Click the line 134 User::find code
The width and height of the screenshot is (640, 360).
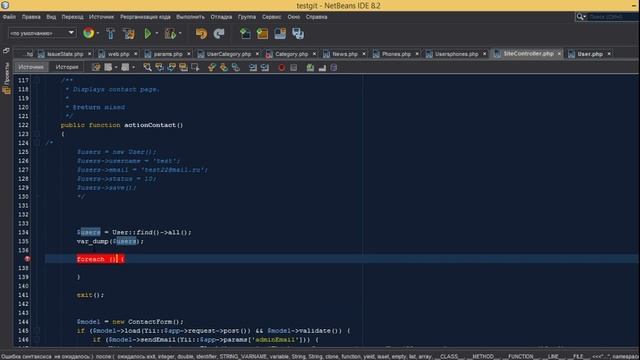coord(134,232)
